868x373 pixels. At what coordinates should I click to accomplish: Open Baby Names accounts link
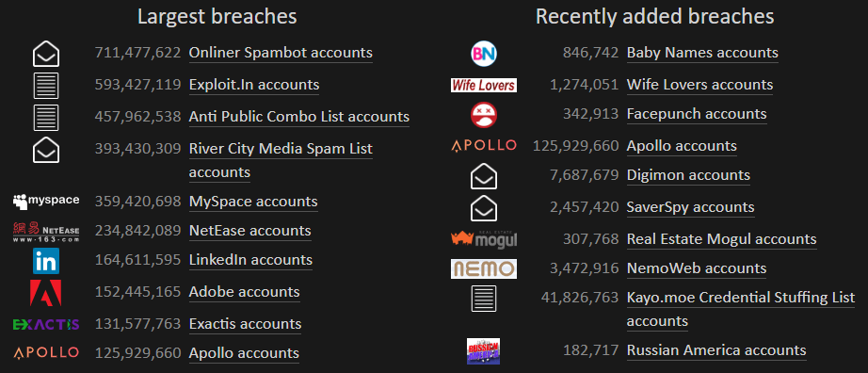point(702,53)
